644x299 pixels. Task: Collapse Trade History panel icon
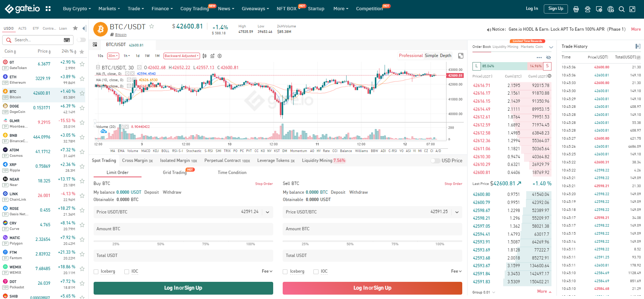coord(638,46)
